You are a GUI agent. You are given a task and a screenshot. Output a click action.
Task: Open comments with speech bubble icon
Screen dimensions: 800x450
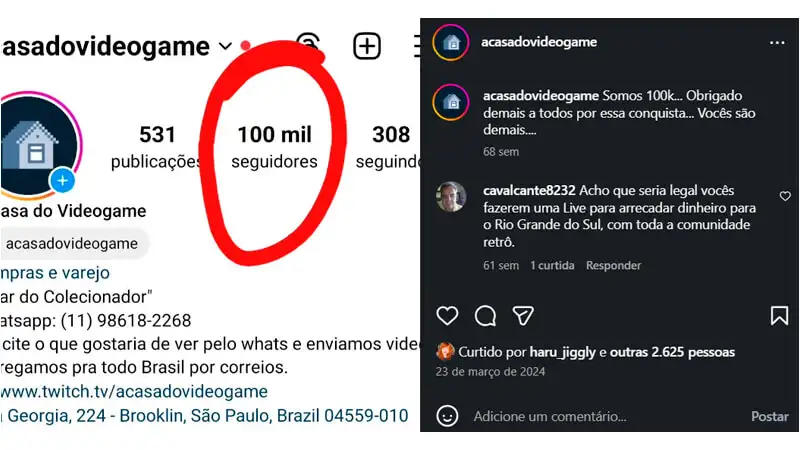coord(485,316)
